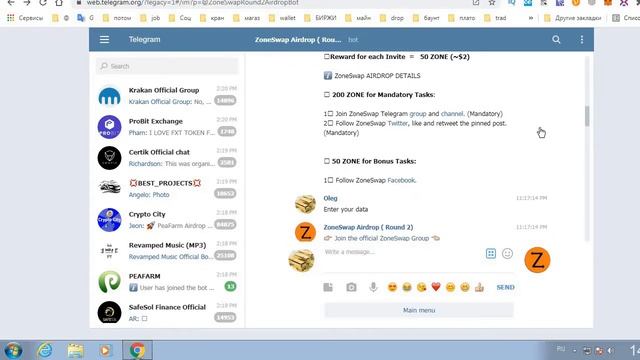Image resolution: width=640 pixels, height=360 pixels.
Task: Click the Telegram logo text in header
Action: pyautogui.click(x=144, y=40)
